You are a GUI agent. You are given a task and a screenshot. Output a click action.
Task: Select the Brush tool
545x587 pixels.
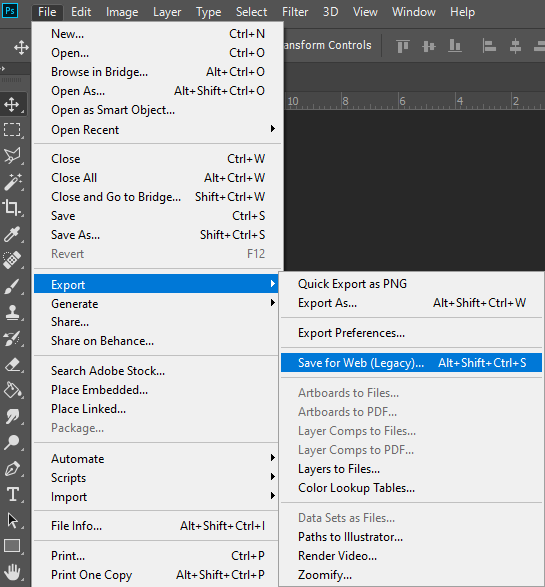click(x=12, y=286)
